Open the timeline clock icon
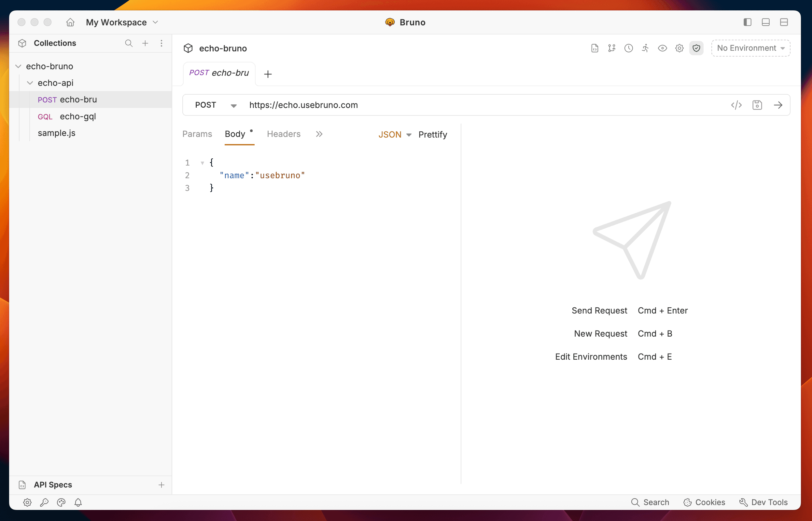Image resolution: width=812 pixels, height=521 pixels. point(628,48)
